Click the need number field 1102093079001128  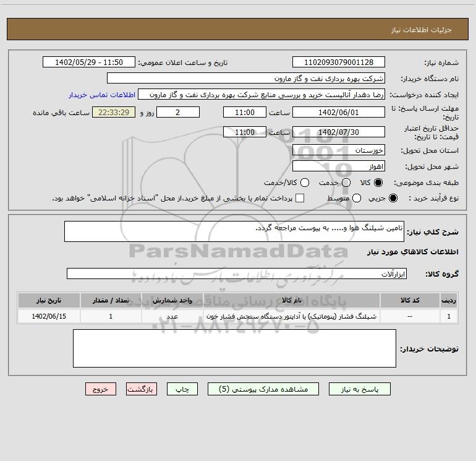click(x=339, y=62)
